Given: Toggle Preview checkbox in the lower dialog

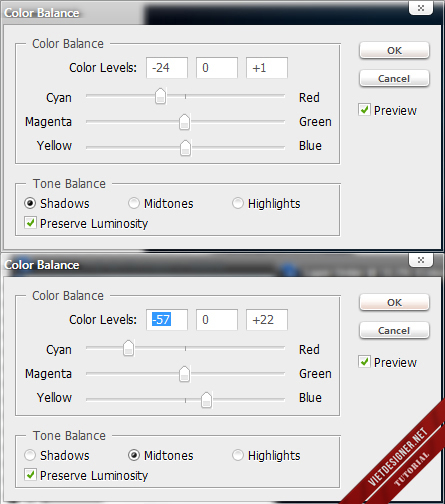Looking at the screenshot, I should coord(364,362).
